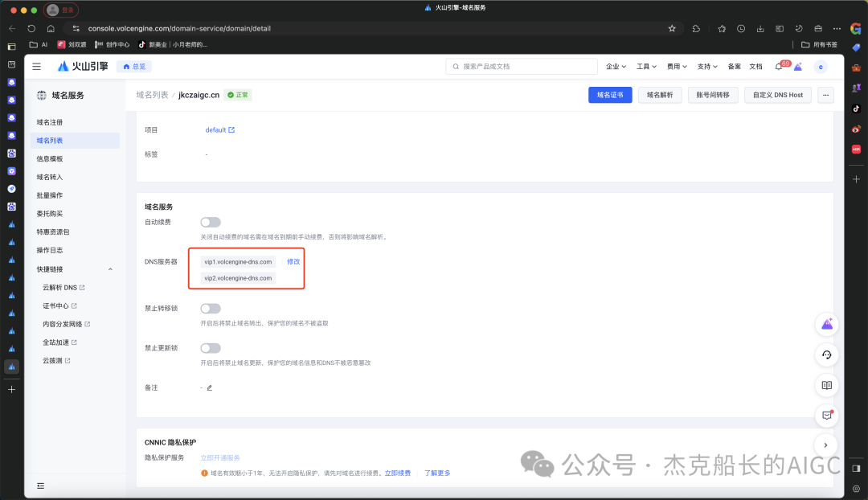Viewport: 868px width, 500px height.
Task: Toggle the 禁止更新锁 update lock switch
Action: click(211, 348)
